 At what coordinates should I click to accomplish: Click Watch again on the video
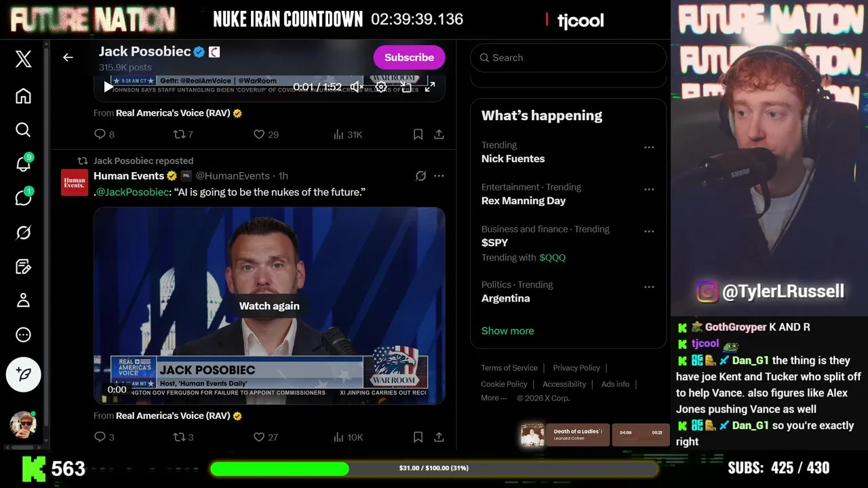[x=269, y=306]
